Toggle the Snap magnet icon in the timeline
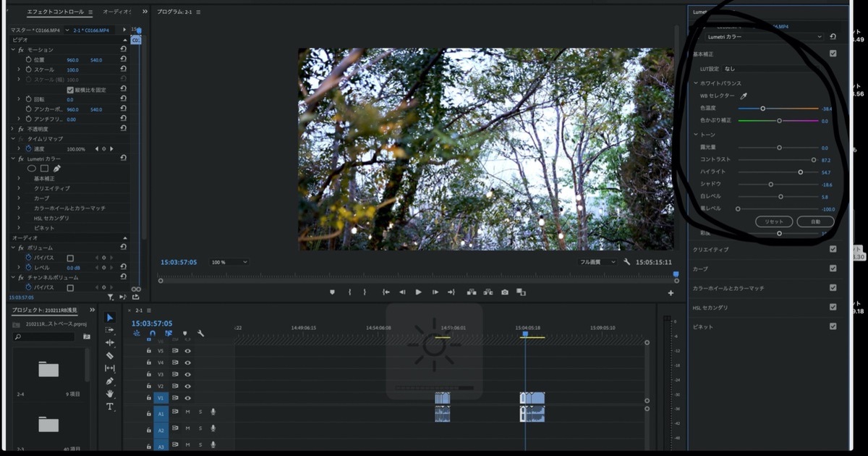The image size is (868, 456). click(x=153, y=333)
